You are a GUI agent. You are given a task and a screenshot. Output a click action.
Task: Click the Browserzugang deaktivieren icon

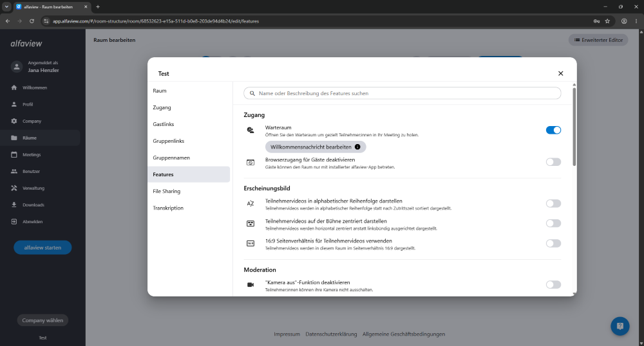click(250, 163)
